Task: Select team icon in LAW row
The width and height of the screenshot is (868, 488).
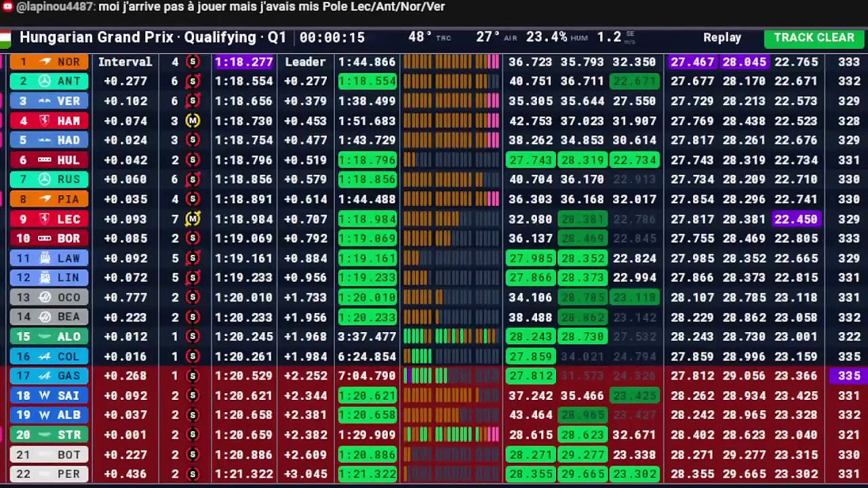Action: tap(45, 258)
